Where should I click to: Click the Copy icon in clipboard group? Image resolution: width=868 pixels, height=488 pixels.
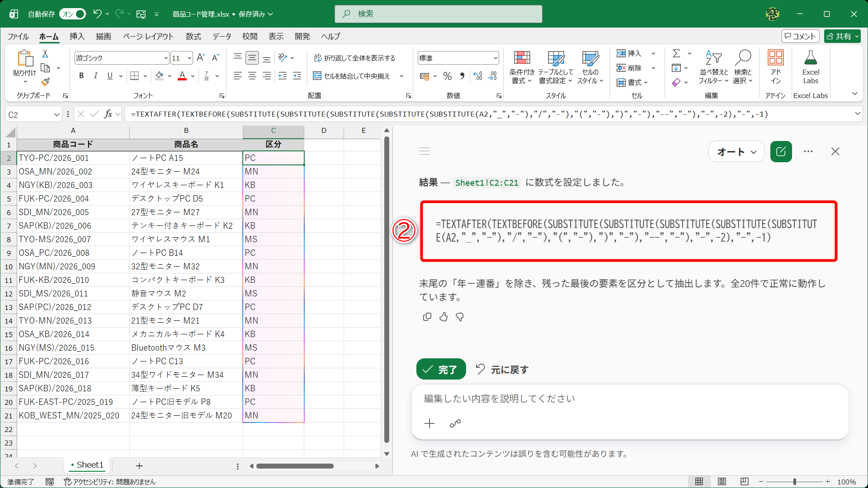[x=45, y=68]
